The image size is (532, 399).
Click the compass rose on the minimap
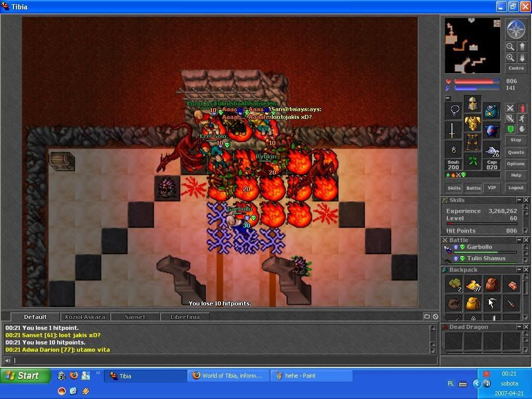click(x=516, y=29)
